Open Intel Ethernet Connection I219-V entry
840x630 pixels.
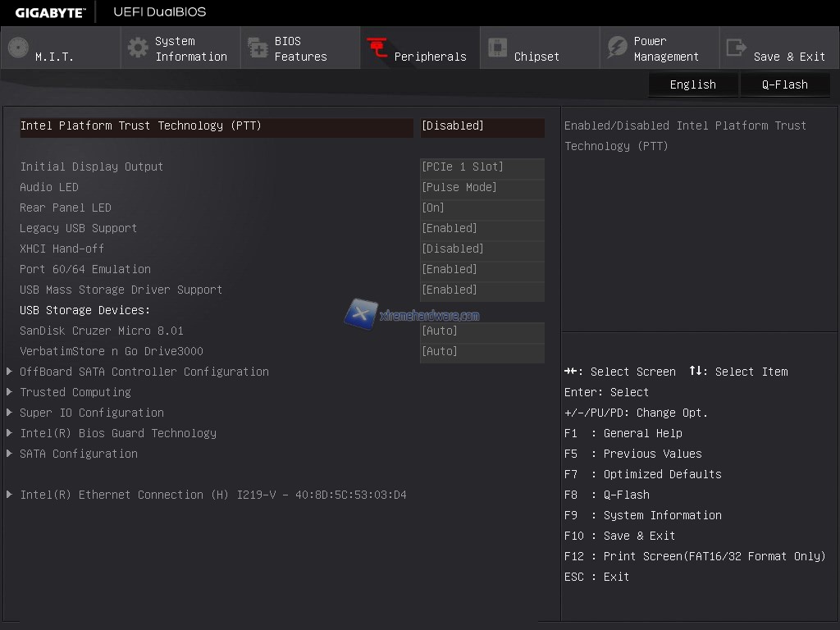tap(213, 495)
